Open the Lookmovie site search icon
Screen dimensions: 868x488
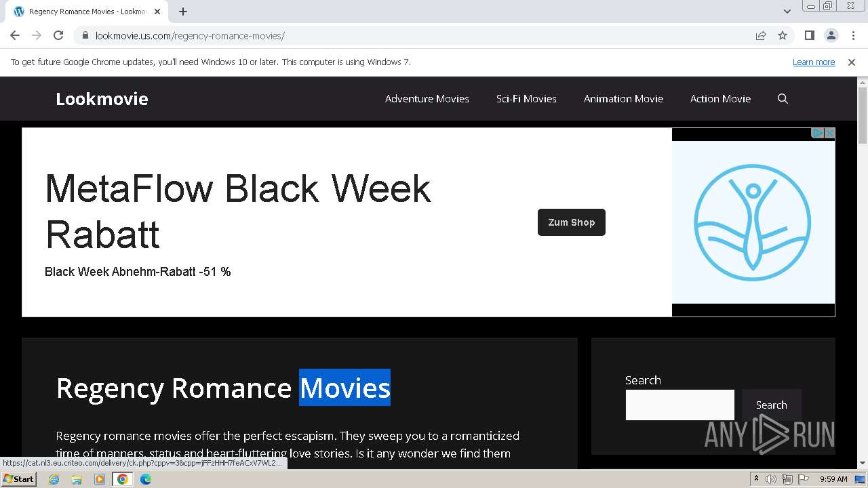click(783, 98)
